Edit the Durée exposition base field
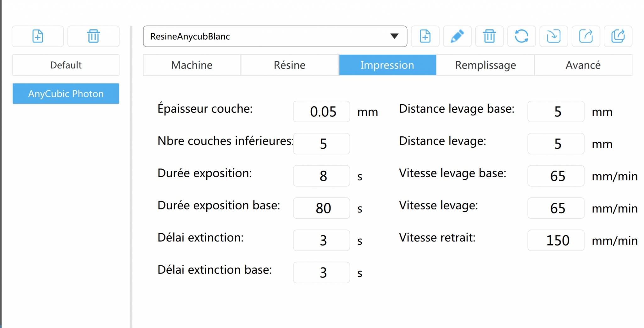This screenshot has height=328, width=644. [x=321, y=208]
